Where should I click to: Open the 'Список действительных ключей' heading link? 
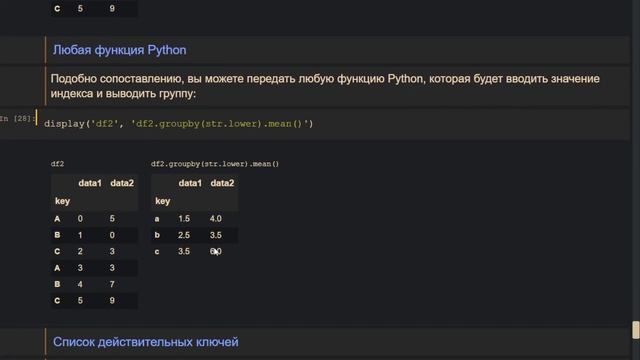pyautogui.click(x=145, y=342)
